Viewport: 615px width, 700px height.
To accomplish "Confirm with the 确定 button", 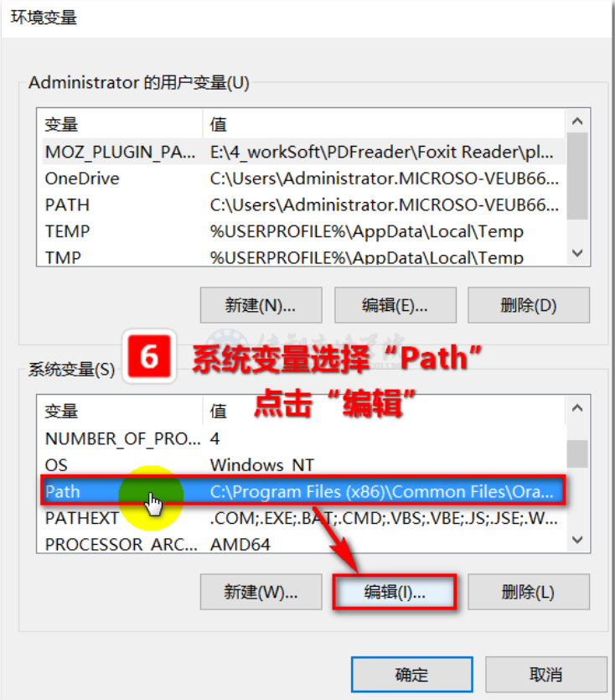I will (412, 674).
